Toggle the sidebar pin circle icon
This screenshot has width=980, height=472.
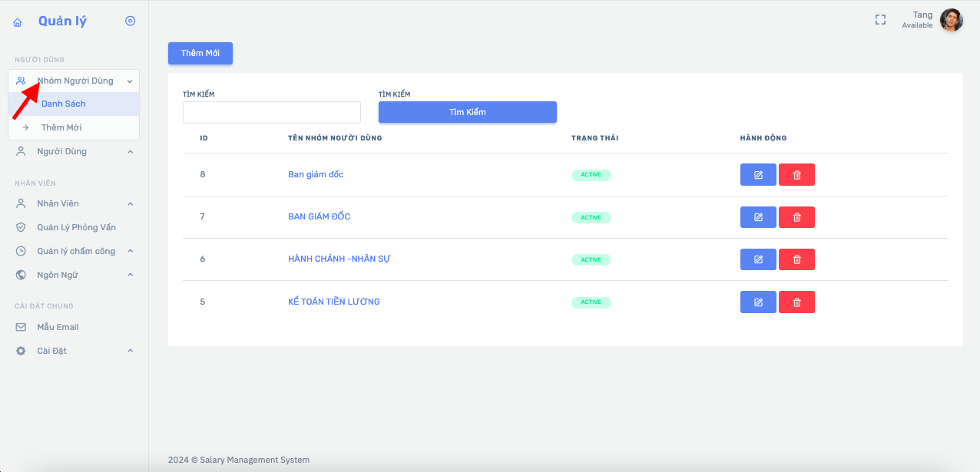click(130, 21)
